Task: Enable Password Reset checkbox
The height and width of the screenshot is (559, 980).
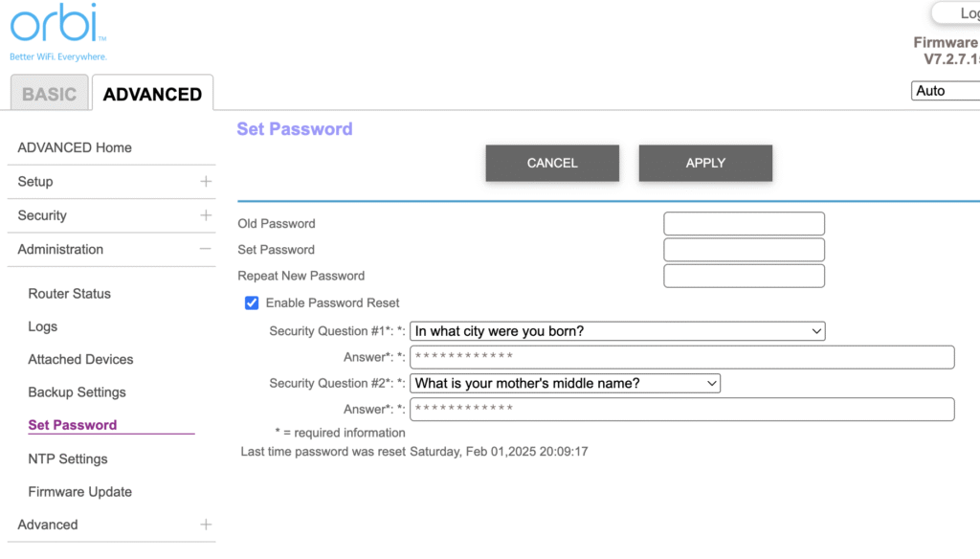Action: pyautogui.click(x=251, y=302)
